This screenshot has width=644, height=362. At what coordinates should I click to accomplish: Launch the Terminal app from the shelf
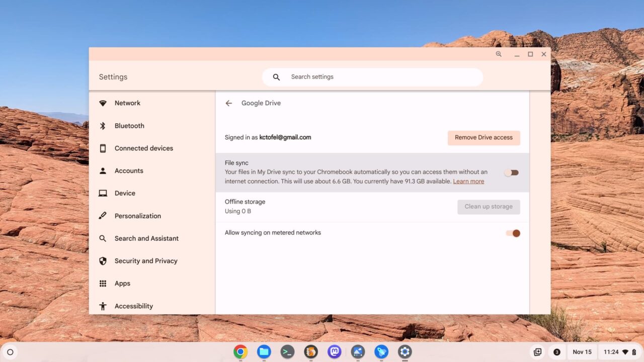(287, 352)
